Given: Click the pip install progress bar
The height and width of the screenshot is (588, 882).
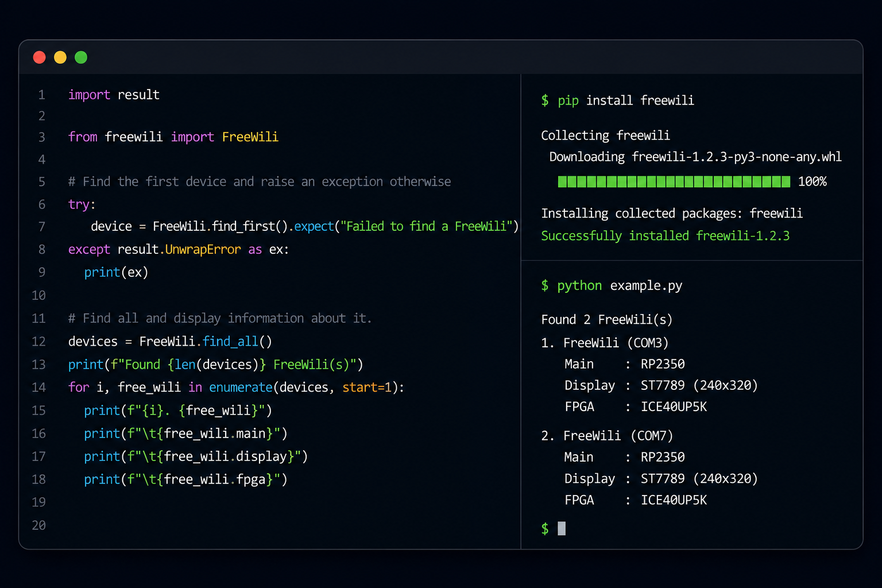Looking at the screenshot, I should pos(674,182).
